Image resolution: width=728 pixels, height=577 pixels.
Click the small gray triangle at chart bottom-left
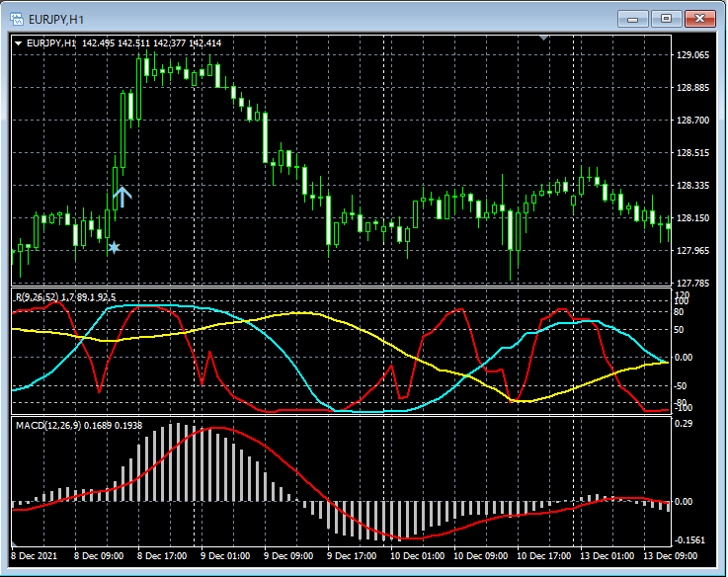pyautogui.click(x=14, y=543)
